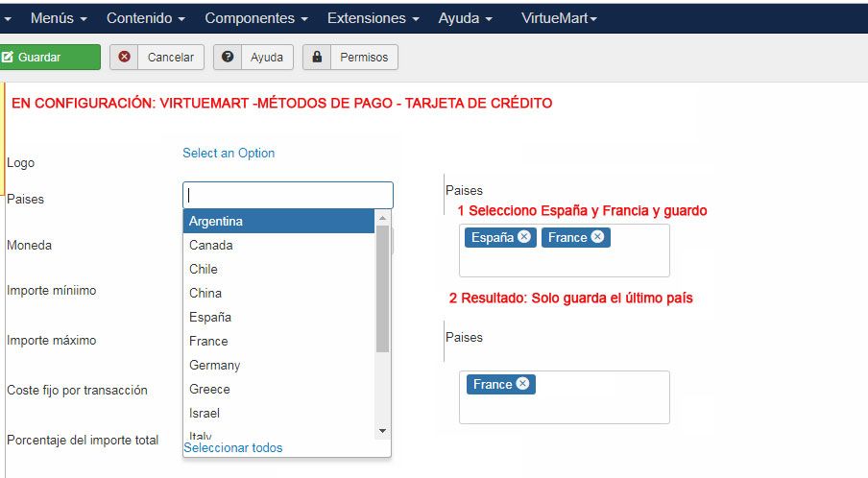Click the Cancelar button label
868x478 pixels.
pyautogui.click(x=171, y=57)
